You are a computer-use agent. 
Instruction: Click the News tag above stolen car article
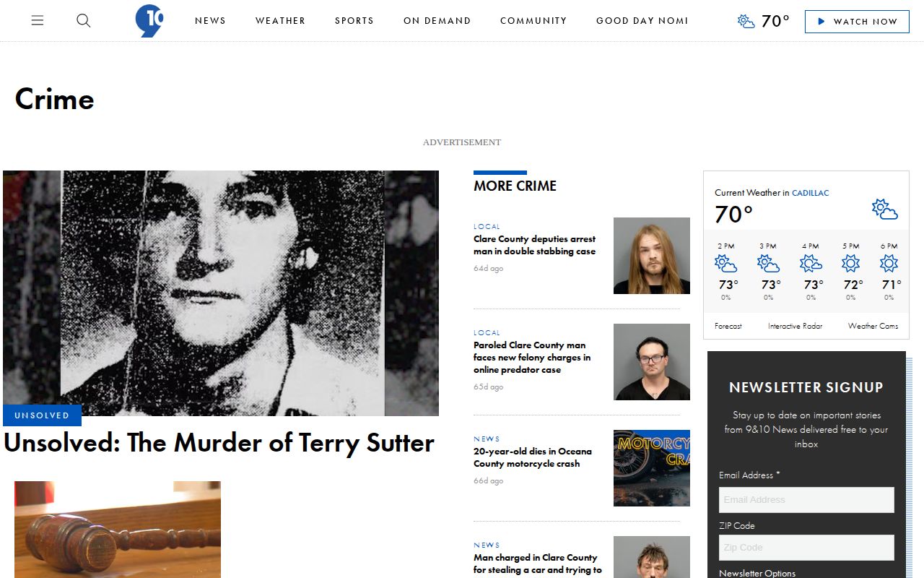point(487,545)
